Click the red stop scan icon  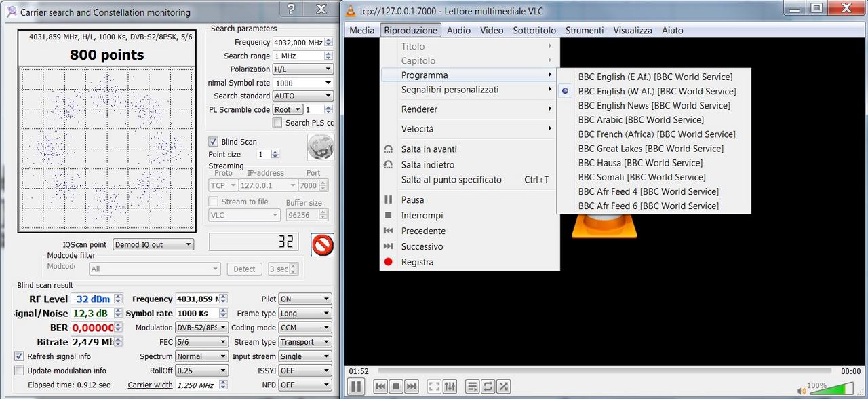click(322, 244)
